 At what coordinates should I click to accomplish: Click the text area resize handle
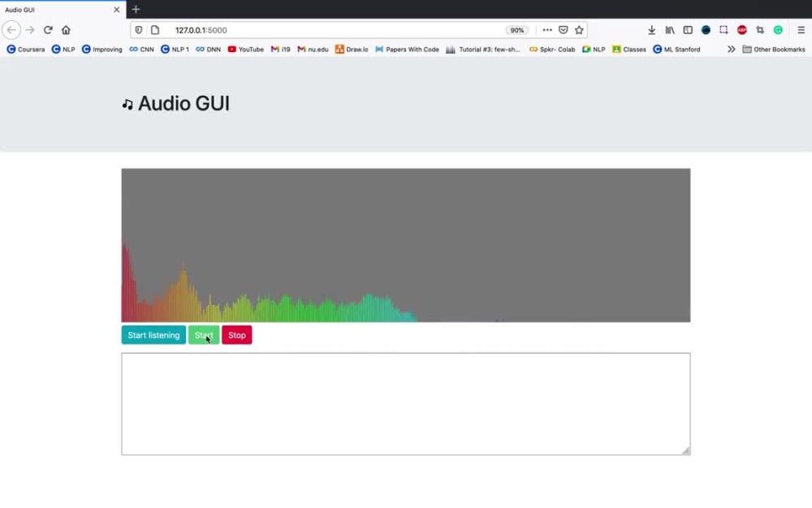(685, 450)
